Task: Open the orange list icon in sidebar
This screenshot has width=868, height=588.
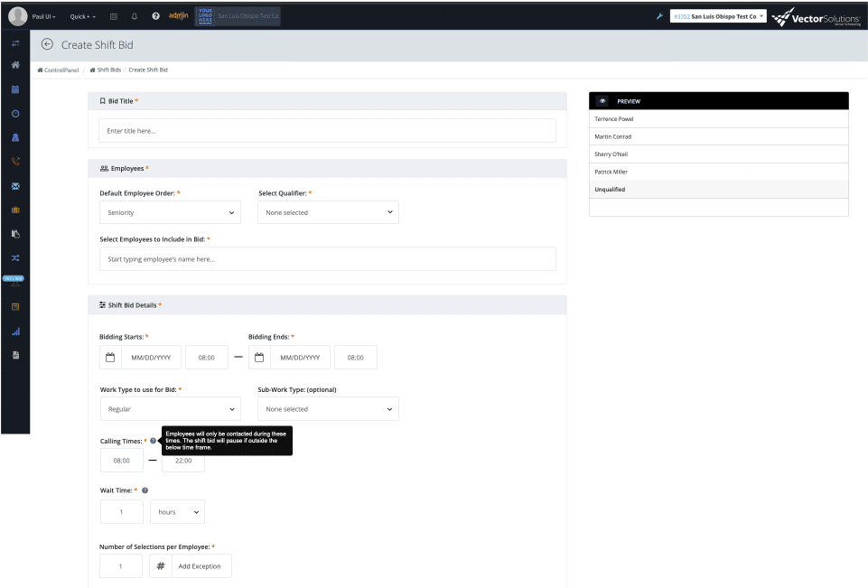Action: pos(15,307)
